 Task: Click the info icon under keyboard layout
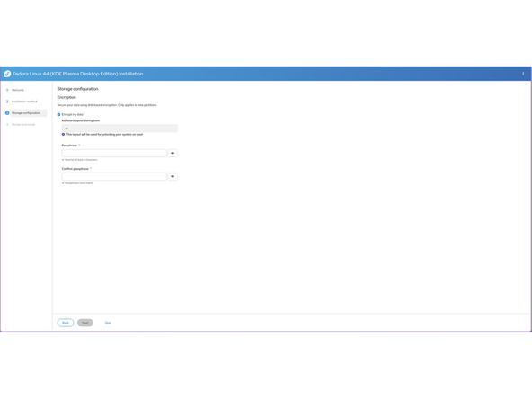(63, 135)
